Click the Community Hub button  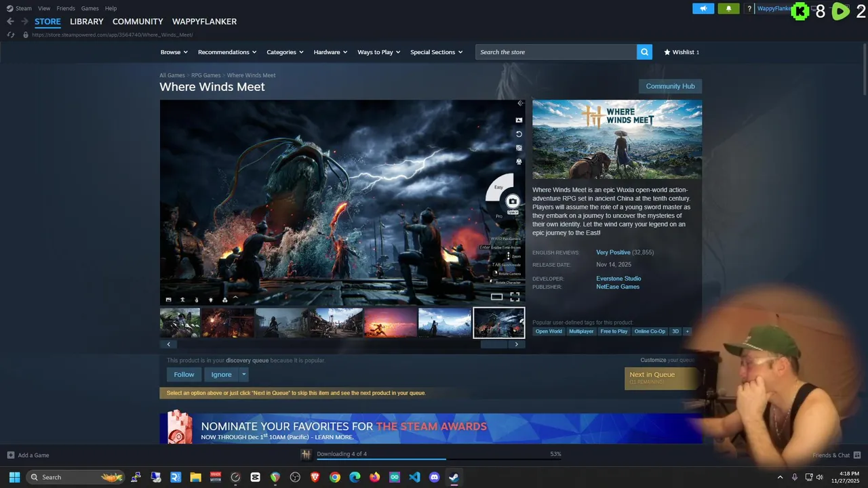point(670,86)
